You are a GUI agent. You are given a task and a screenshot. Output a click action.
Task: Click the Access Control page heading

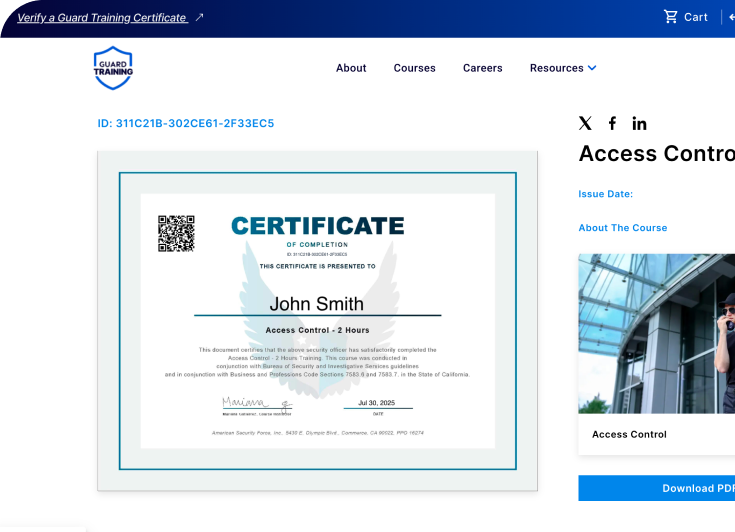[x=657, y=153]
